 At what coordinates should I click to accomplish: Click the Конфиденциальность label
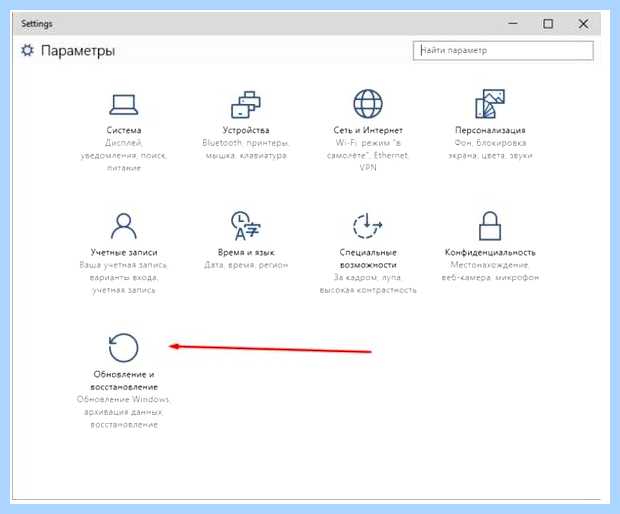coord(490,252)
